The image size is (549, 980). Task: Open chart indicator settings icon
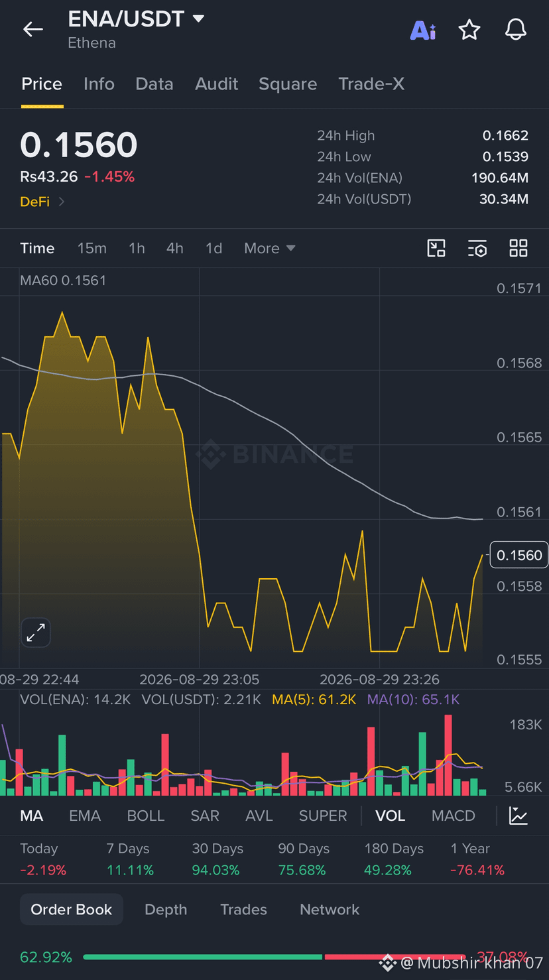[x=477, y=248]
